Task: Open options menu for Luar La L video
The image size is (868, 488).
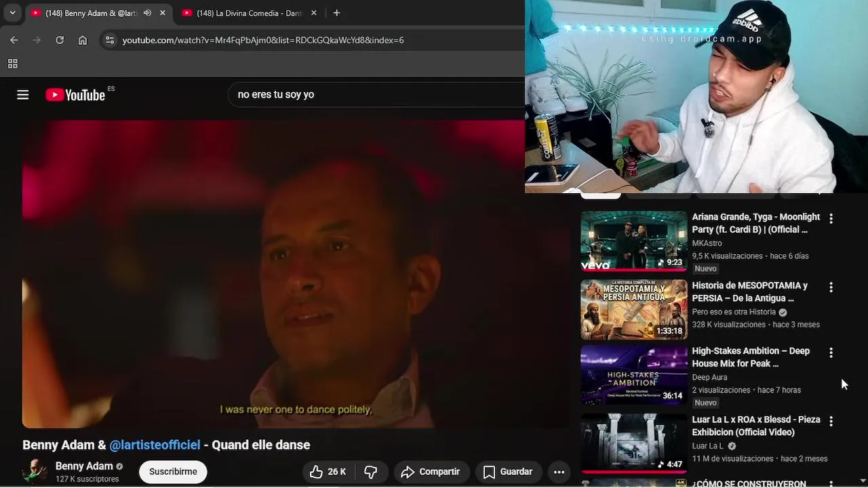Action: pyautogui.click(x=831, y=421)
